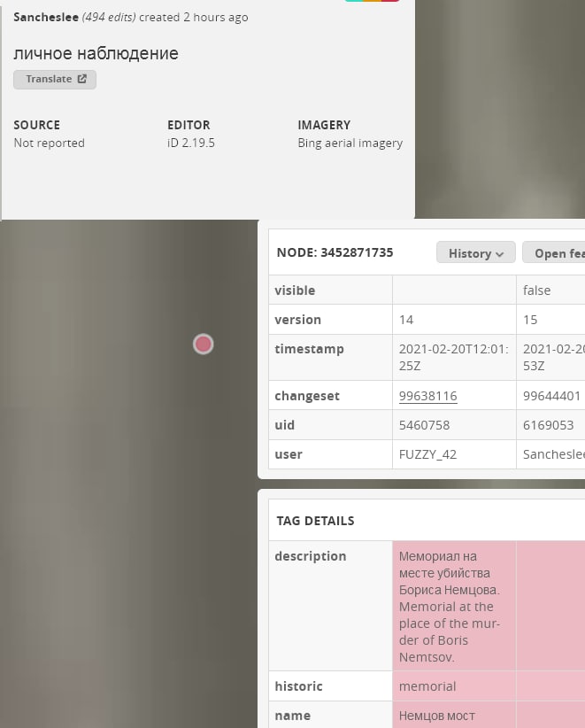Screen dimensions: 585x728
Task: Click the changeset row label
Action: pos(307,396)
